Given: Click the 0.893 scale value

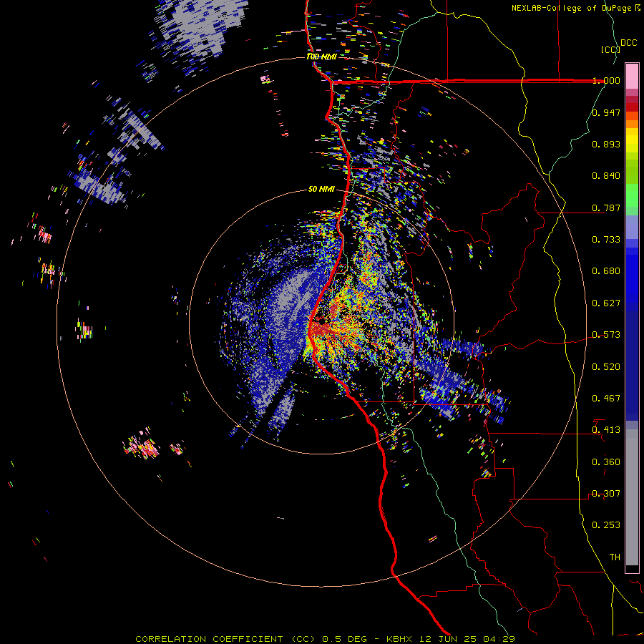Looking at the screenshot, I should [x=606, y=144].
